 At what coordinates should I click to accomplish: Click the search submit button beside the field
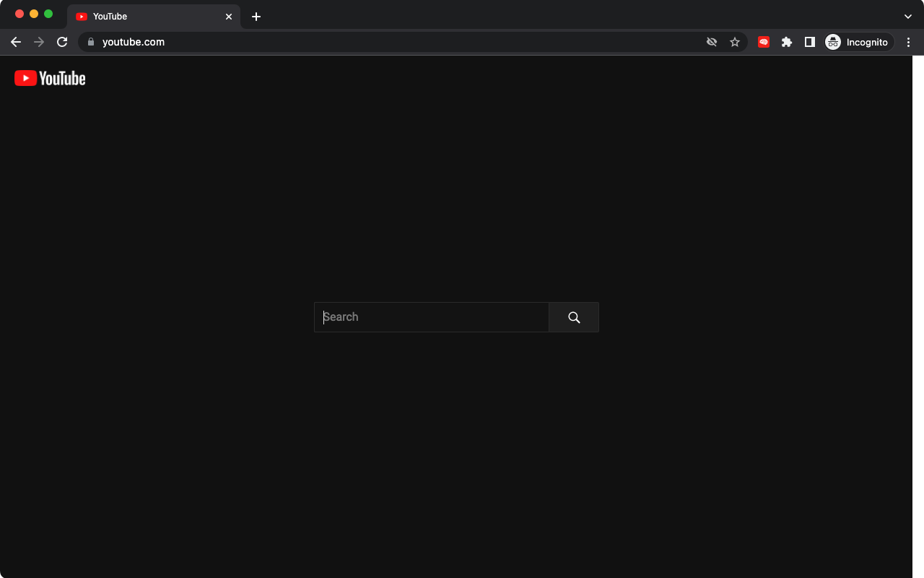574,317
